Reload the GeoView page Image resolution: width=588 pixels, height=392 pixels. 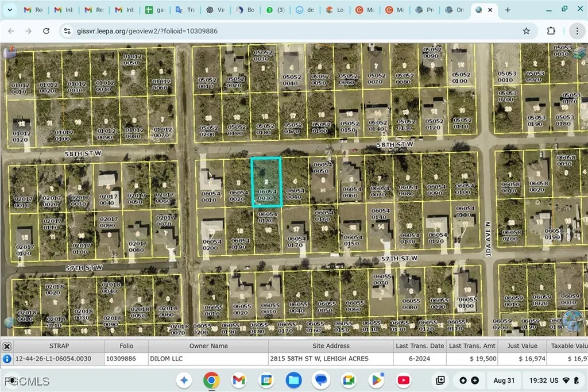click(x=46, y=31)
